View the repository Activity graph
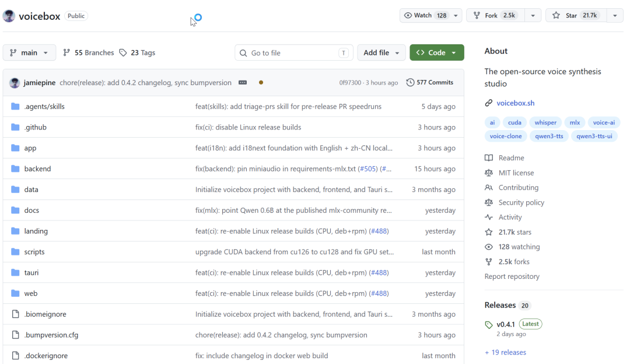 509,217
